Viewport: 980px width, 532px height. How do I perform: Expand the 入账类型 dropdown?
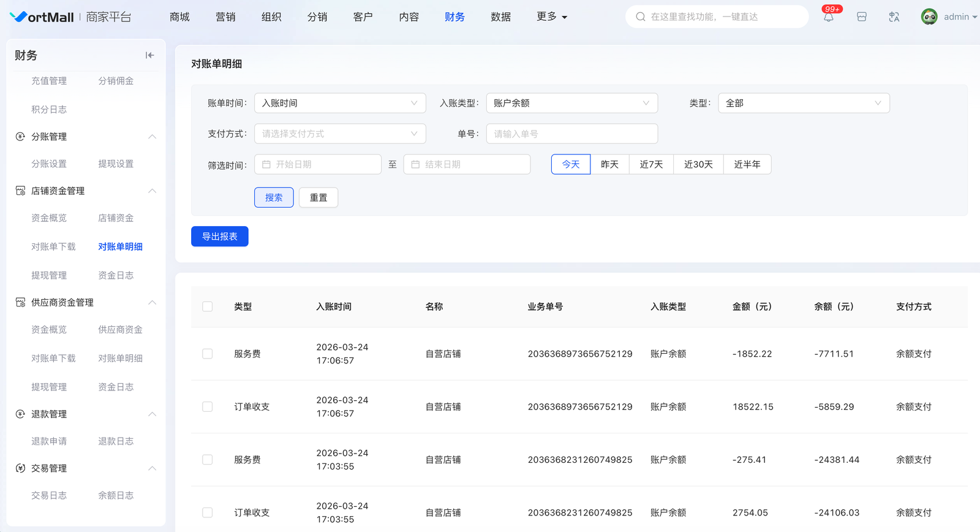pos(571,103)
